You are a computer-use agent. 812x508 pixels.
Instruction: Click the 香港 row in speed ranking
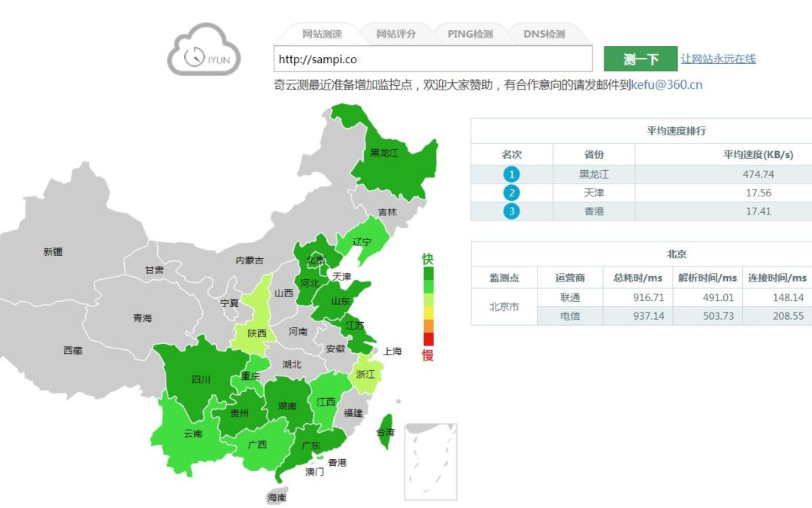641,211
